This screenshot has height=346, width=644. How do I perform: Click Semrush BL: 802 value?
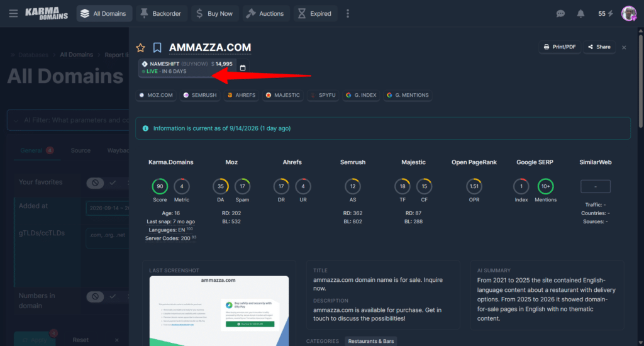coord(353,221)
